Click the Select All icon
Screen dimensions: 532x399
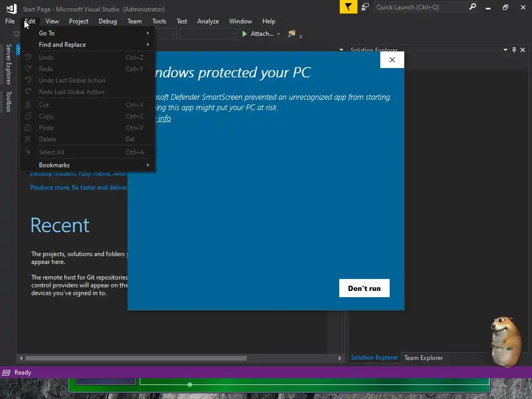click(28, 152)
